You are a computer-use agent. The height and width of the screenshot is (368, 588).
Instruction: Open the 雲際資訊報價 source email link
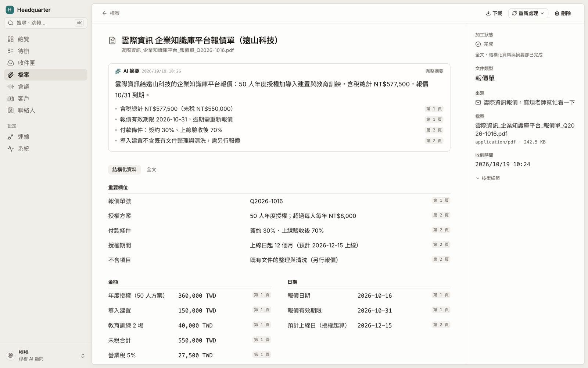[525, 102]
